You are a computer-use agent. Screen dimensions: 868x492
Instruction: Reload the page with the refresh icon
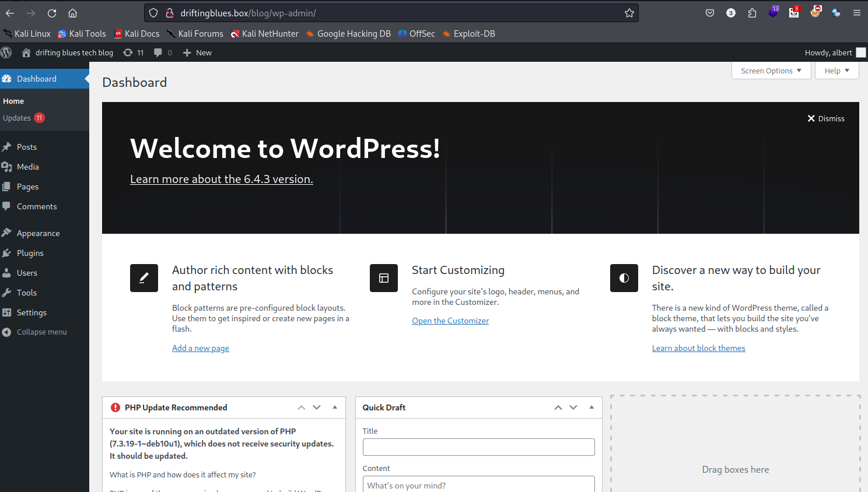pyautogui.click(x=52, y=13)
